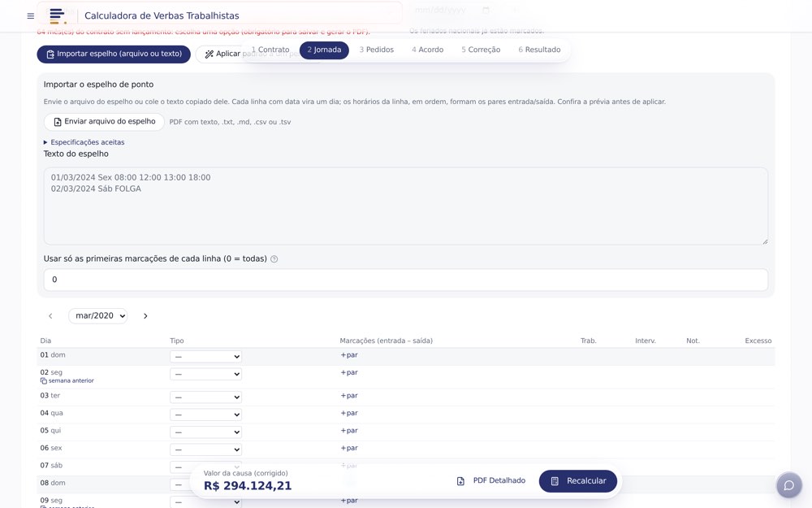Click the Excesso column header
This screenshot has width=812, height=508.
click(758, 341)
